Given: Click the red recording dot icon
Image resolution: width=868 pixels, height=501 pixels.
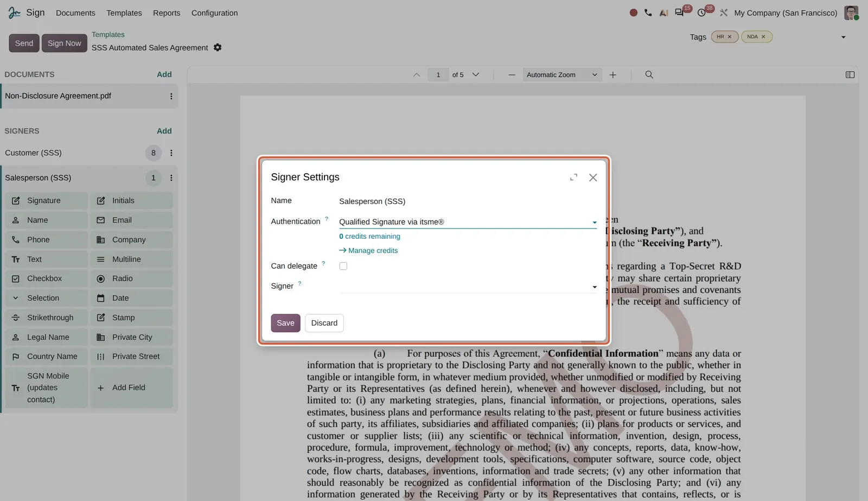Looking at the screenshot, I should 633,12.
